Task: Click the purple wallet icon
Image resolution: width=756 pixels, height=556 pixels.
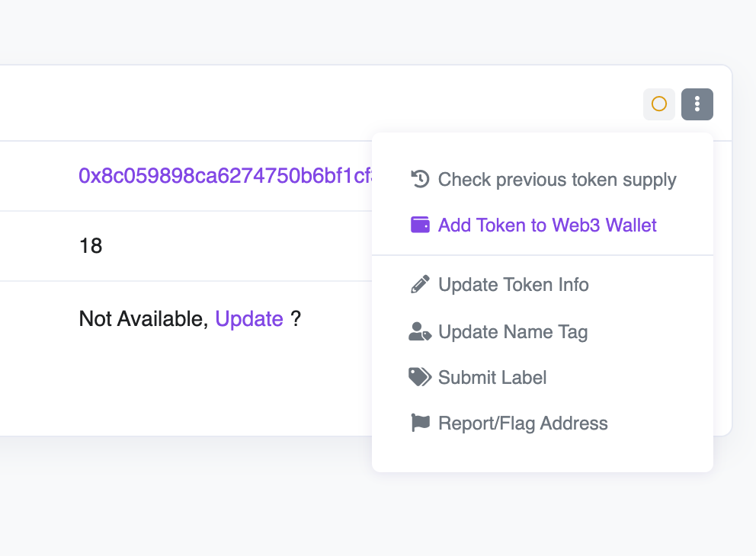Action: 420,225
